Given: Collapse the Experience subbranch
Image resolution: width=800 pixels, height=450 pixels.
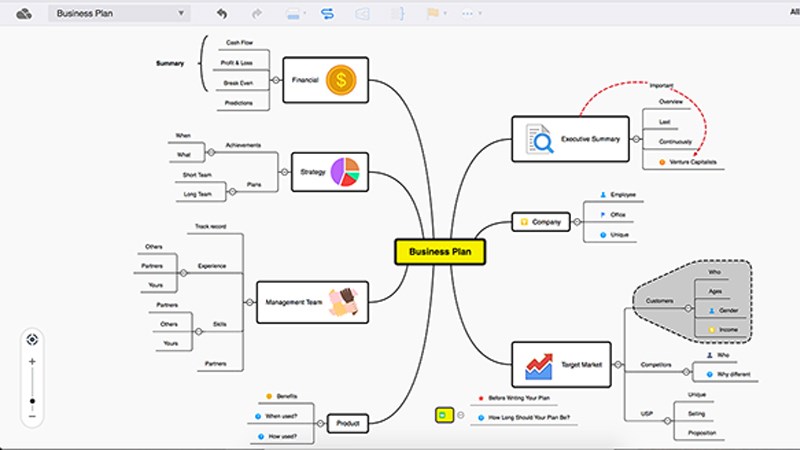Looking at the screenshot, I should [184, 273].
